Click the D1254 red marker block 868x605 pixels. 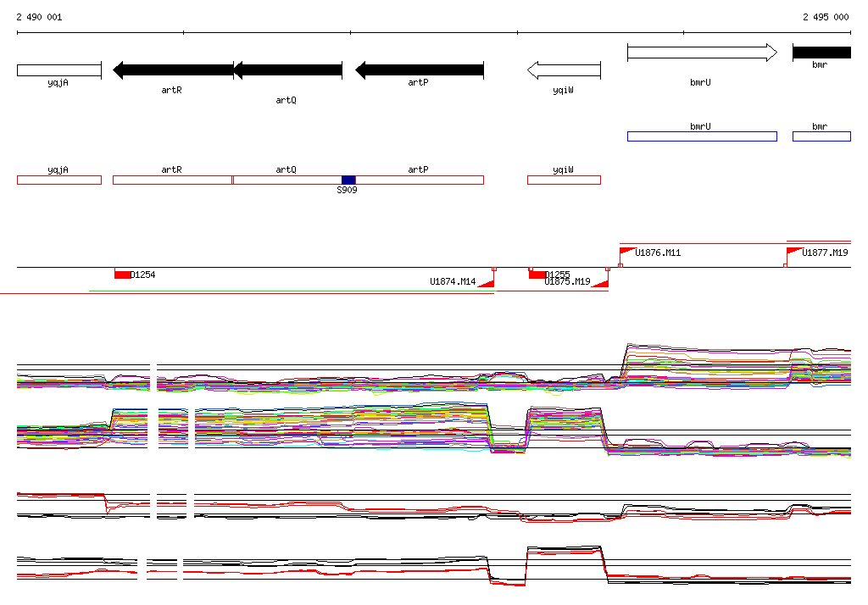[x=122, y=275]
